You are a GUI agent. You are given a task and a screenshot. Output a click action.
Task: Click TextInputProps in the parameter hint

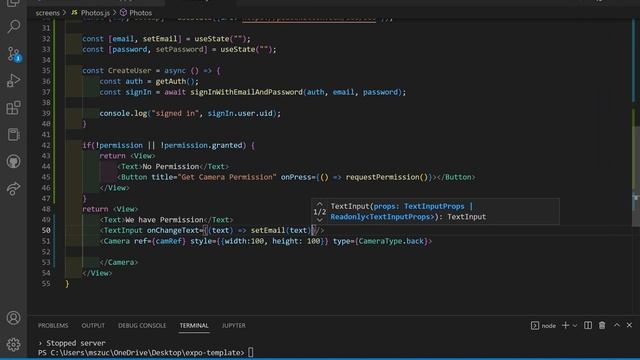click(434, 206)
